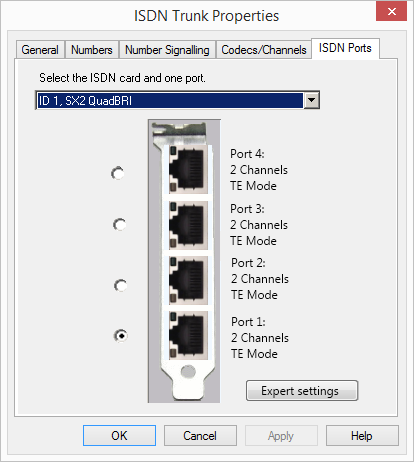The height and width of the screenshot is (462, 414).
Task: Confirm with the OK button
Action: coord(119,435)
